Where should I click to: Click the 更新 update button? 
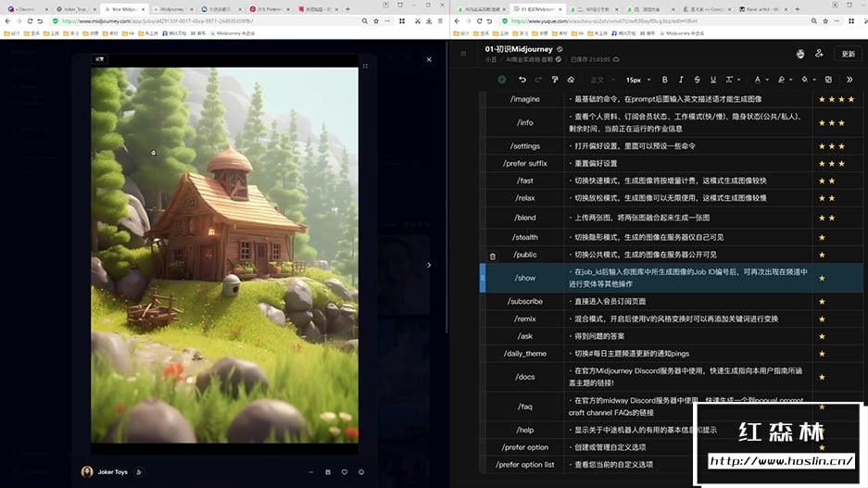tap(848, 54)
